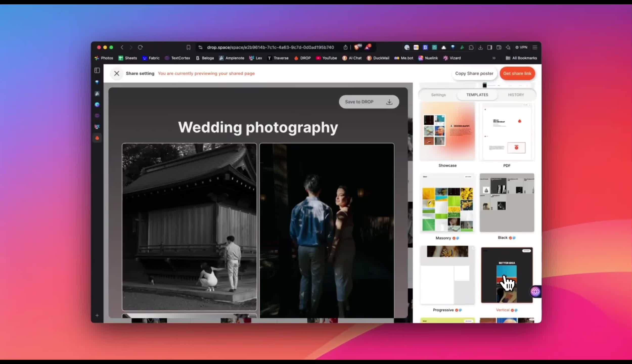632x364 pixels.
Task: Toggle the browser sidebar panel icon
Action: (97, 71)
